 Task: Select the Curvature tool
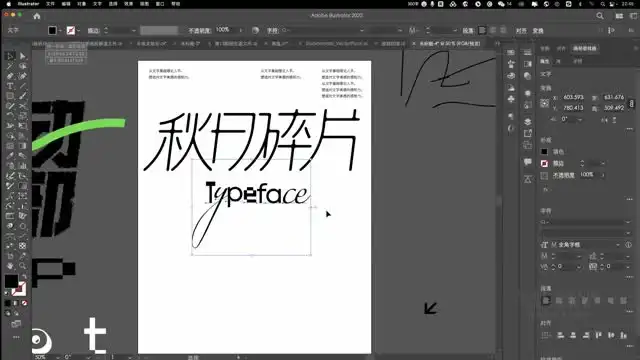click(x=22, y=76)
